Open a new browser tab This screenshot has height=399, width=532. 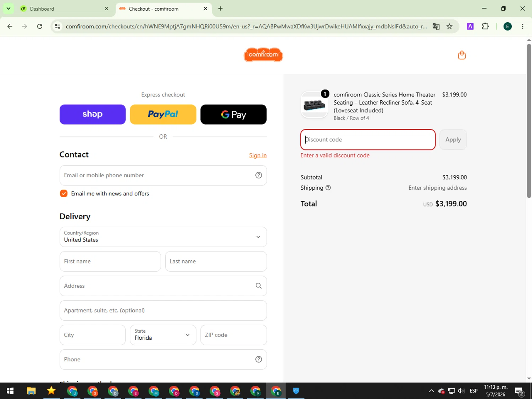pos(220,9)
